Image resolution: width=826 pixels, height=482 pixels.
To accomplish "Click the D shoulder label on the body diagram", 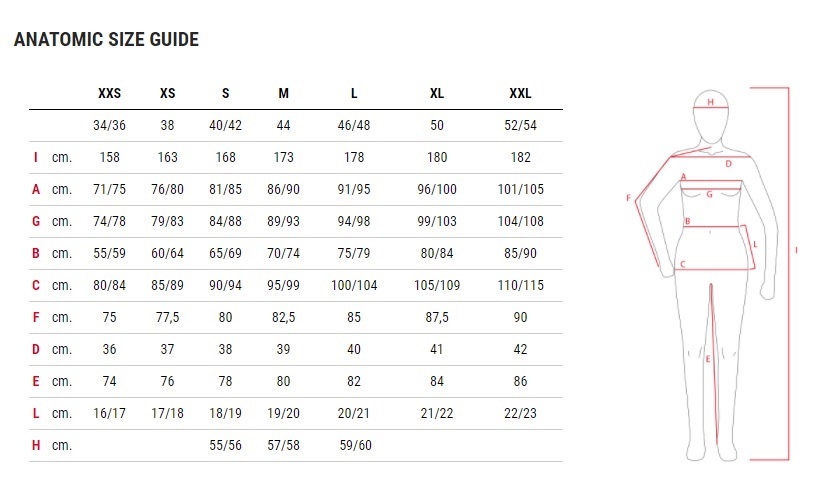I will (x=729, y=162).
